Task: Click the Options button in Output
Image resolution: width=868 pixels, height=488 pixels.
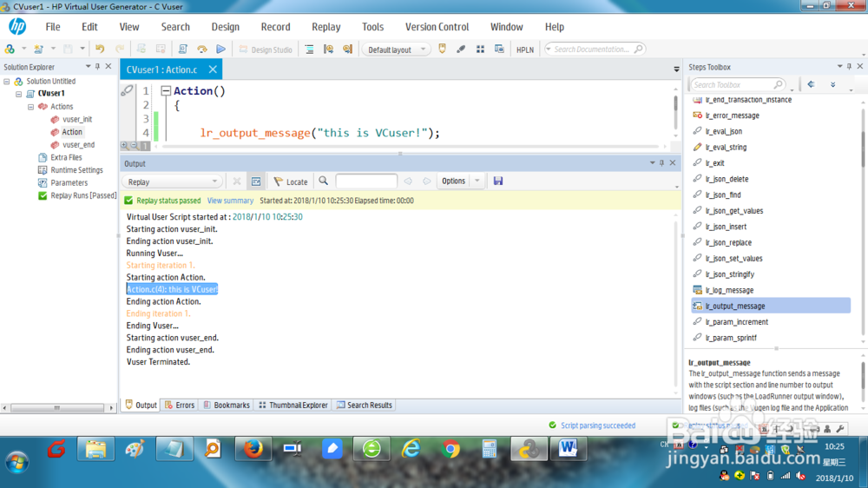Action: (453, 181)
